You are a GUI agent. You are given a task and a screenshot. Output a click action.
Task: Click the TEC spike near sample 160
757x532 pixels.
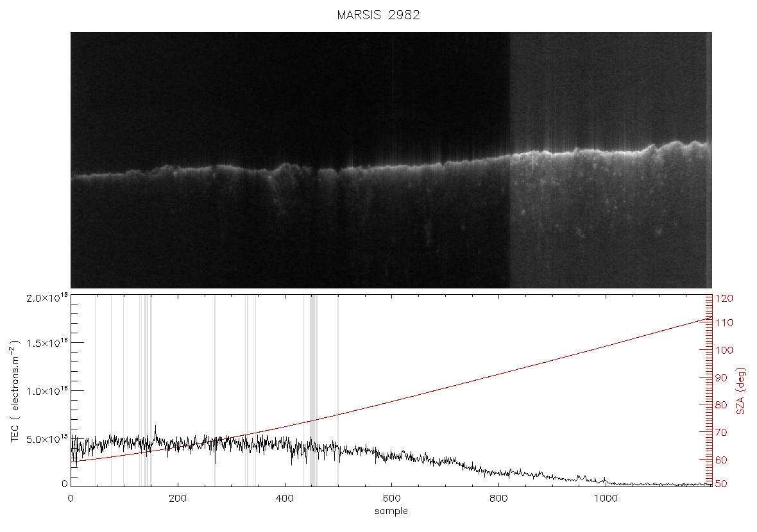(x=155, y=429)
